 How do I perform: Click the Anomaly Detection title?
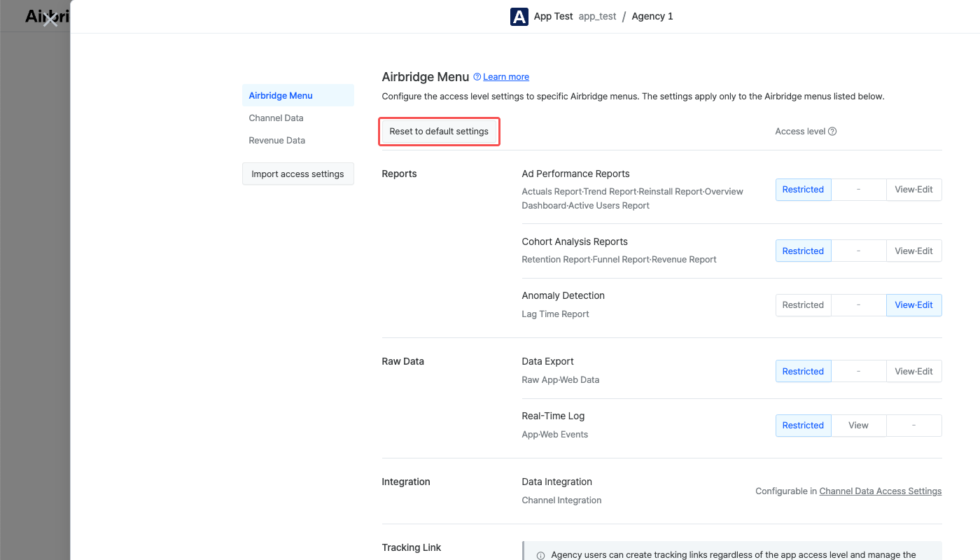563,295
